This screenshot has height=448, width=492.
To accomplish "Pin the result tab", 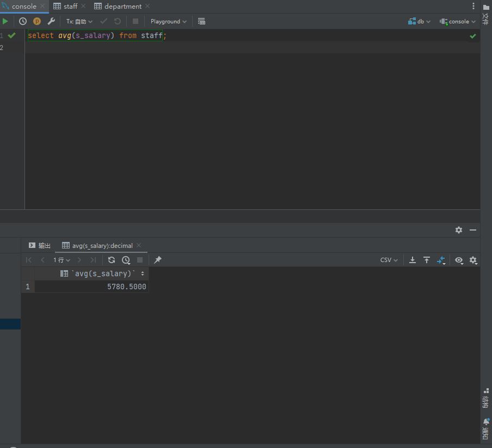I will coord(157,260).
